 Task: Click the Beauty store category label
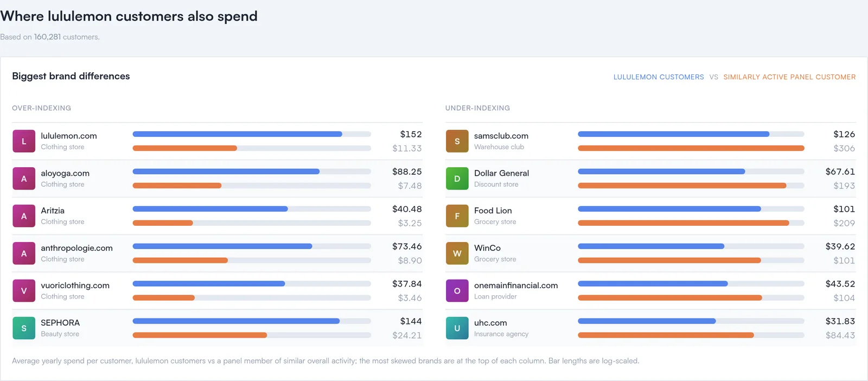coord(60,334)
